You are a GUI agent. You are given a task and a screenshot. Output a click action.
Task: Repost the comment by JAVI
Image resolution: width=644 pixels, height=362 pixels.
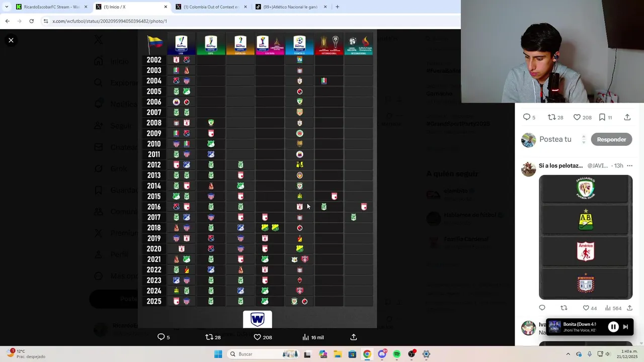click(x=564, y=308)
